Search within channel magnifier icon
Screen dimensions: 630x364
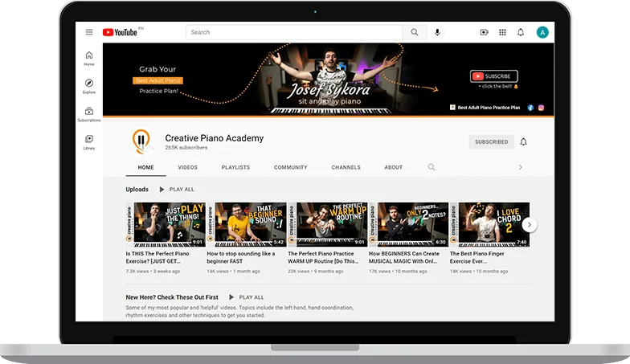(x=431, y=167)
